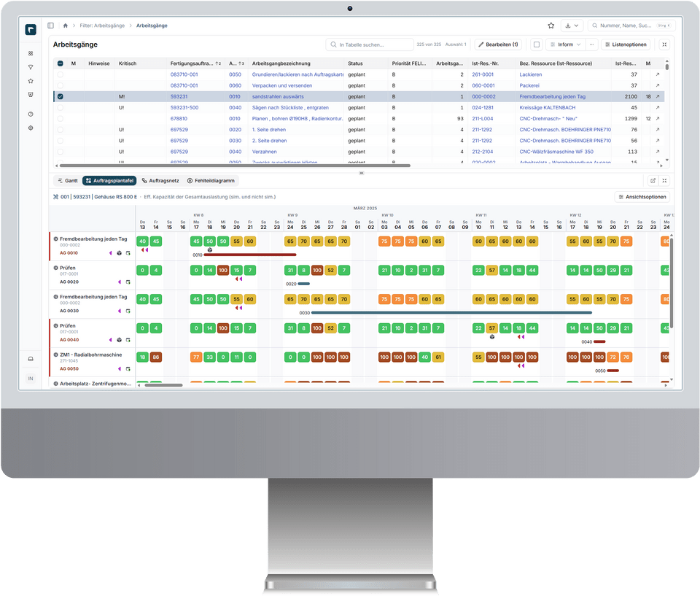Click the red 0010 Gantt bar

coord(250,255)
